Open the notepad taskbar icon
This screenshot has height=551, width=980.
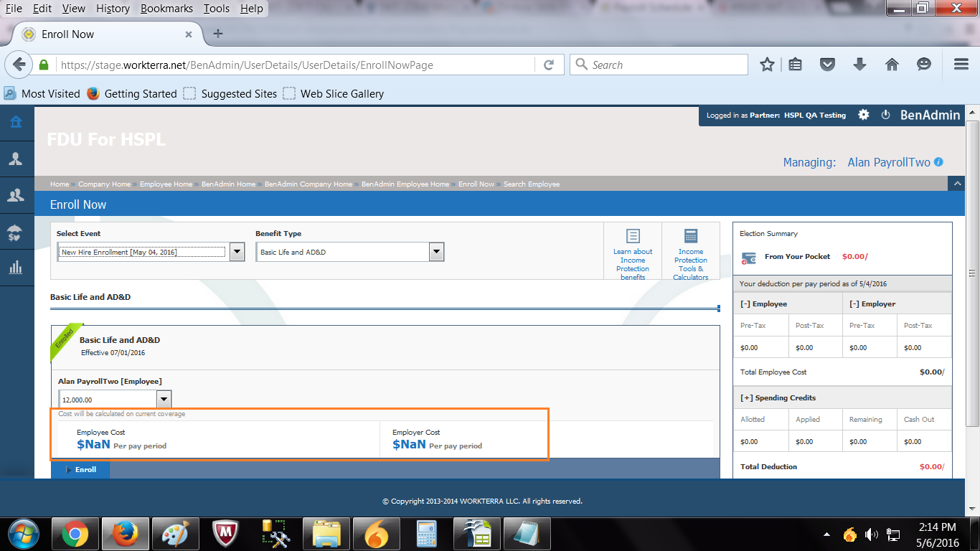527,534
